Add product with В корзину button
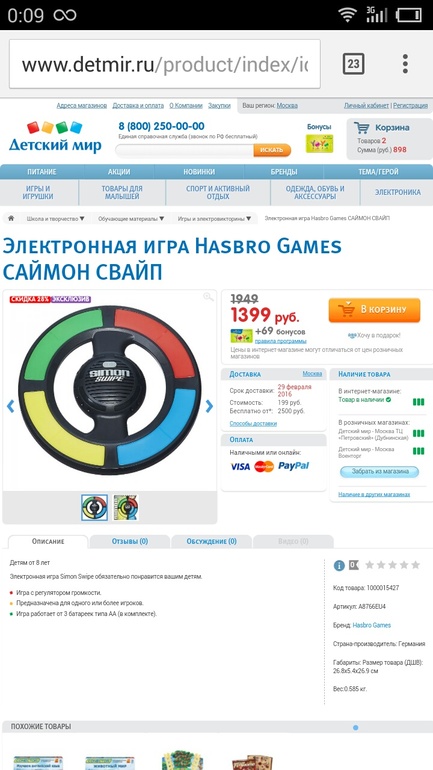The height and width of the screenshot is (770, 433). (375, 310)
